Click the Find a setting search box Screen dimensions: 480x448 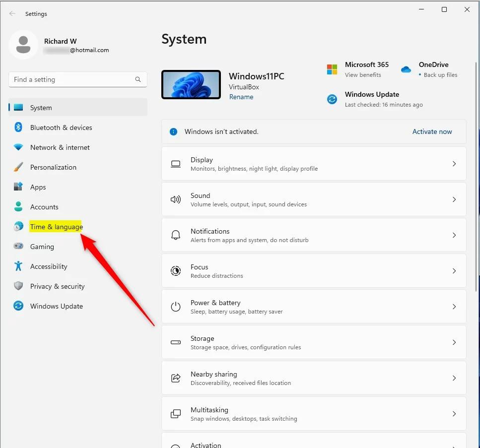click(x=77, y=79)
